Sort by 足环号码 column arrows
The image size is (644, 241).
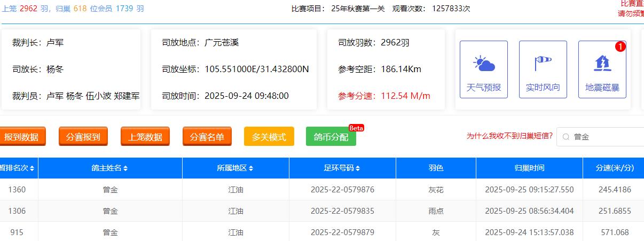358,168
